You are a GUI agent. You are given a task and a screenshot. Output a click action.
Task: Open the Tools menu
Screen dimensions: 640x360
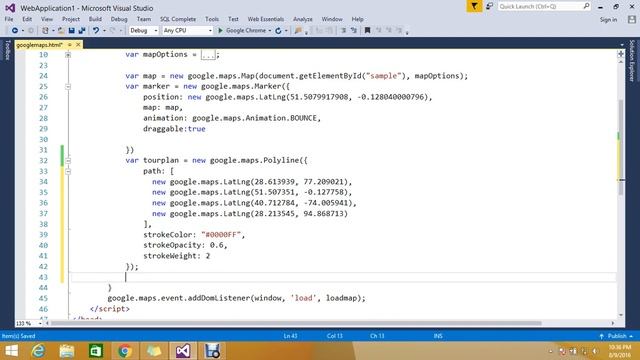click(x=212, y=19)
